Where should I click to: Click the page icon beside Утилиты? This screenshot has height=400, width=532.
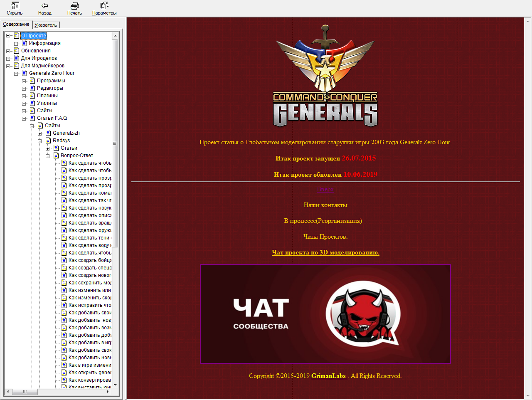click(x=32, y=103)
